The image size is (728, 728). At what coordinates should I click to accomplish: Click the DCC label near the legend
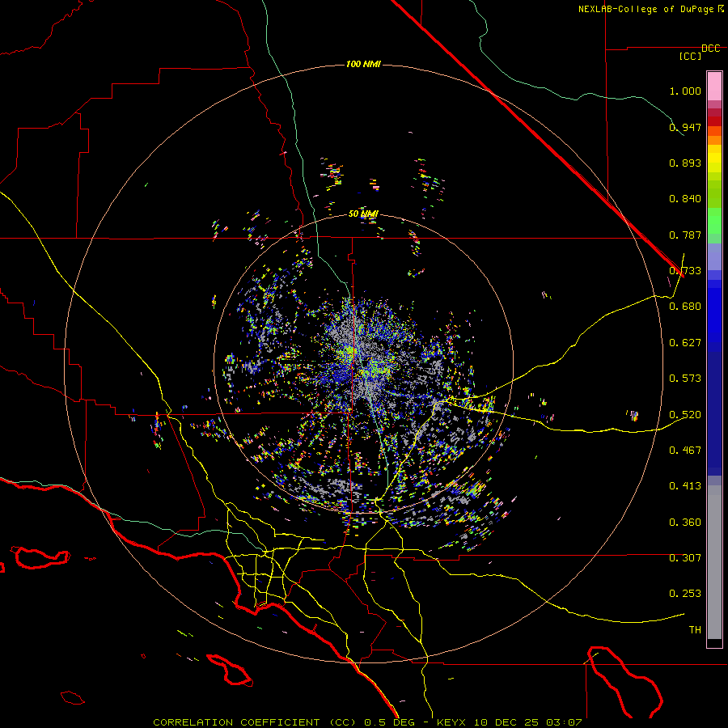(x=711, y=49)
